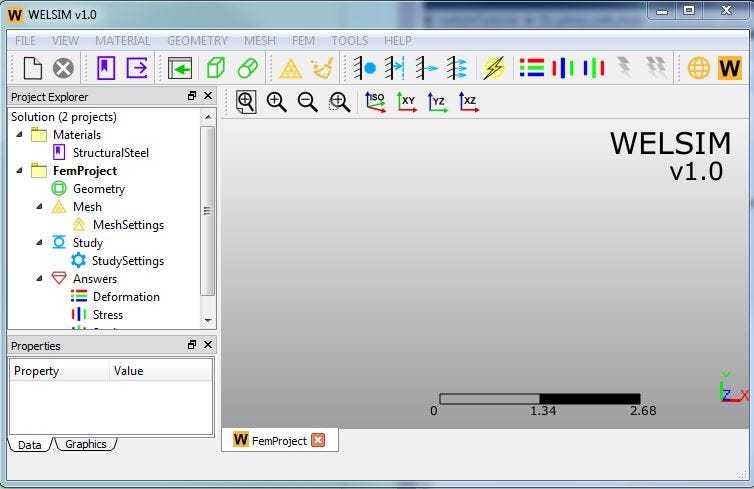Click the red-blue-green Stress result toolbar icon
The width and height of the screenshot is (754, 489).
tap(563, 68)
